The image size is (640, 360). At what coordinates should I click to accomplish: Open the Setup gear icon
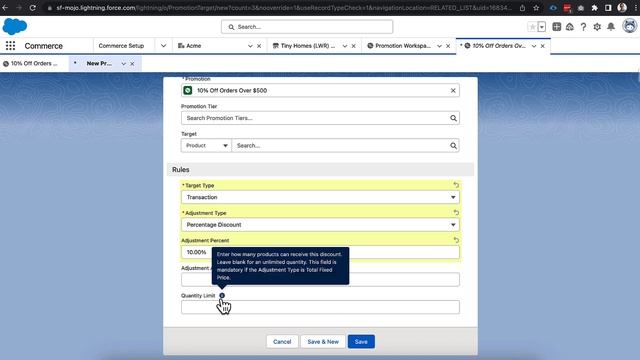click(597, 27)
